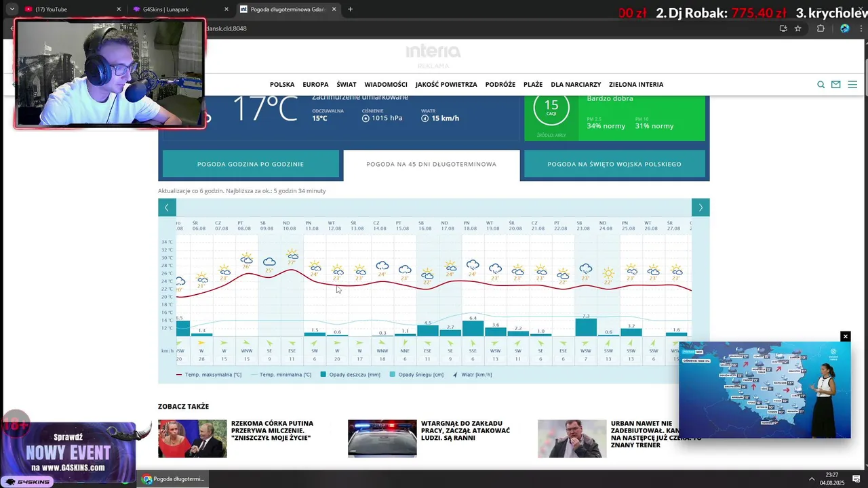Click the weather icon for PT 08.08

[x=247, y=259]
